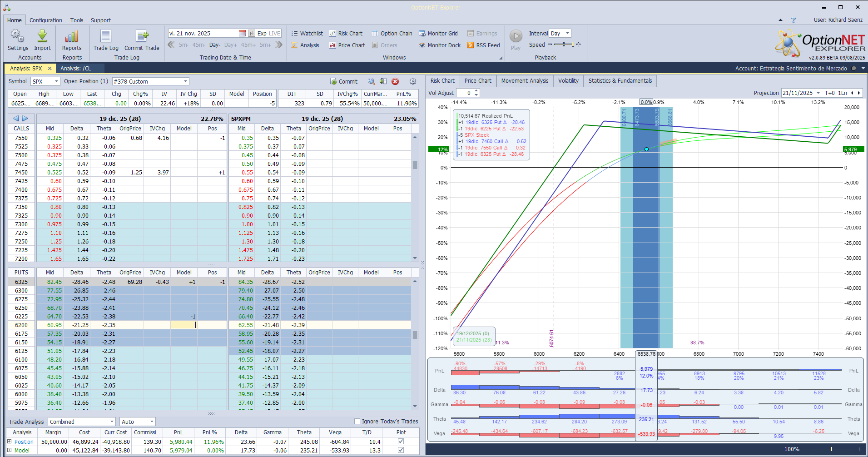Click the magnifier search icon beside Commit

[x=372, y=81]
